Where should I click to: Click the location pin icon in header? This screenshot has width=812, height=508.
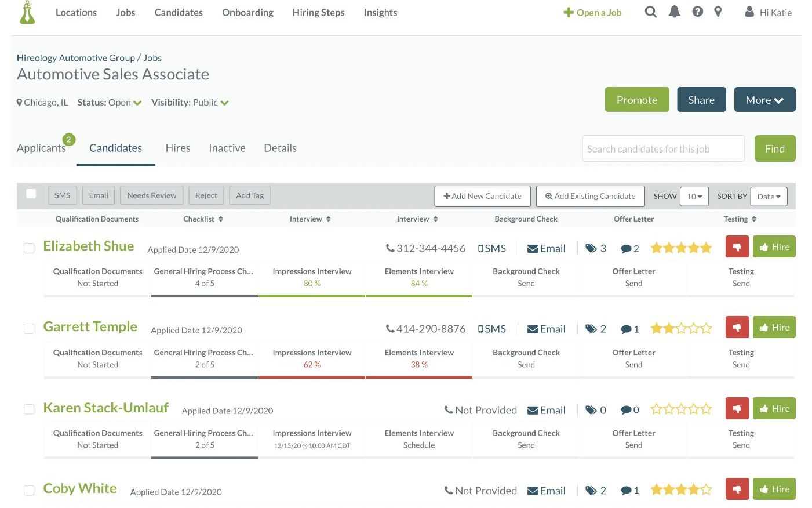click(x=718, y=12)
